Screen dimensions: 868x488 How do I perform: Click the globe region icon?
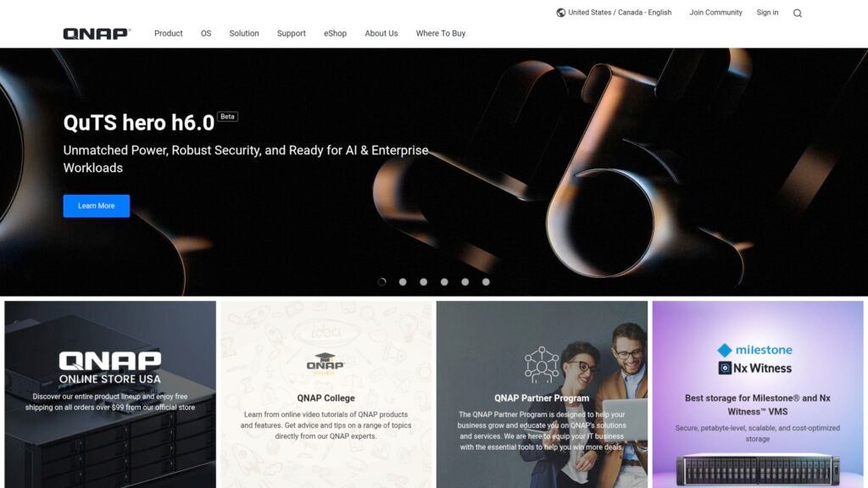[x=561, y=13]
